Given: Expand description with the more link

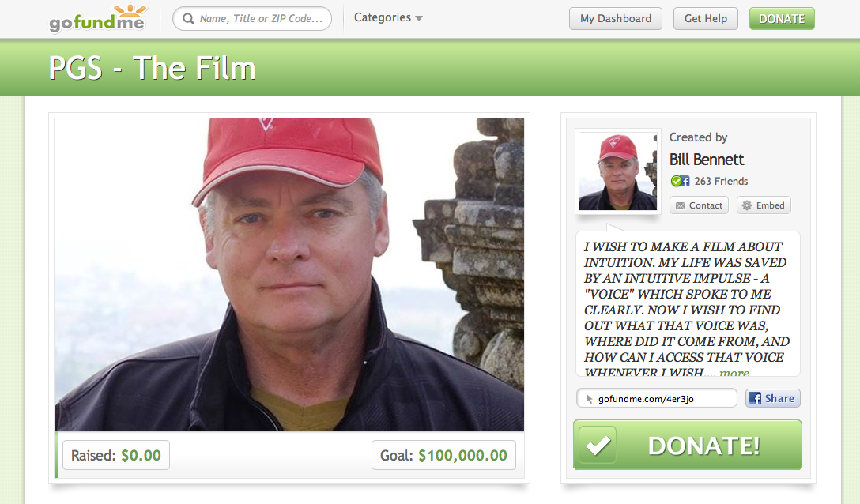Looking at the screenshot, I should click(734, 373).
